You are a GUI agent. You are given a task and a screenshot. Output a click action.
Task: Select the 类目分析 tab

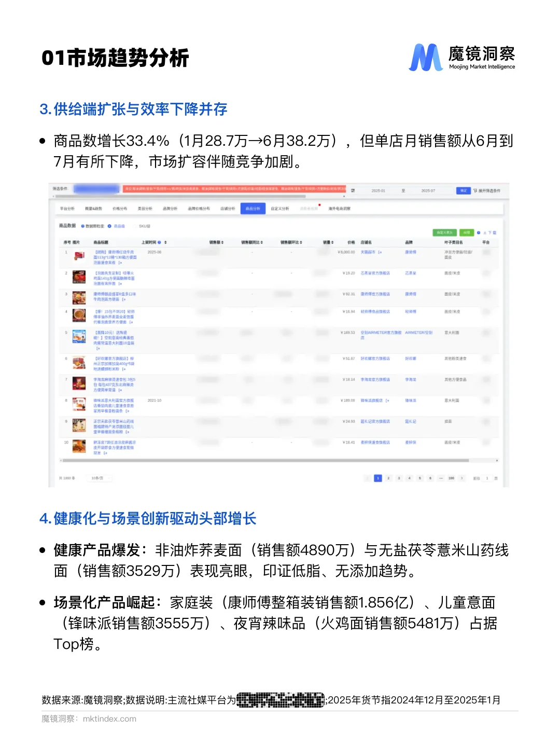tap(145, 209)
